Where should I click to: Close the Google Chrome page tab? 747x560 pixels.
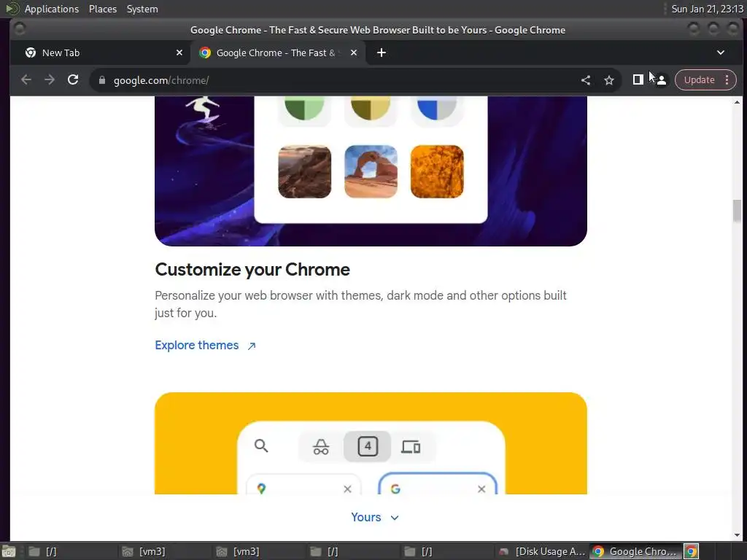pyautogui.click(x=354, y=52)
